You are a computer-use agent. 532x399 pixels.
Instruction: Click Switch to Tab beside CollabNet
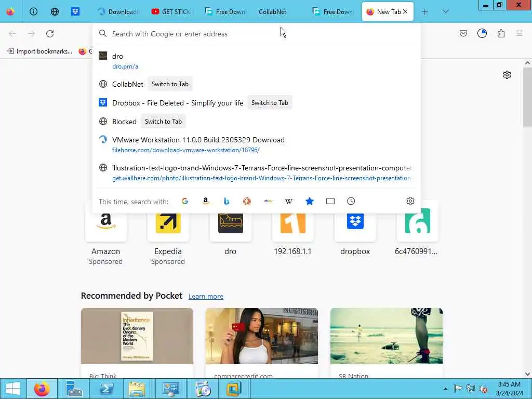170,84
